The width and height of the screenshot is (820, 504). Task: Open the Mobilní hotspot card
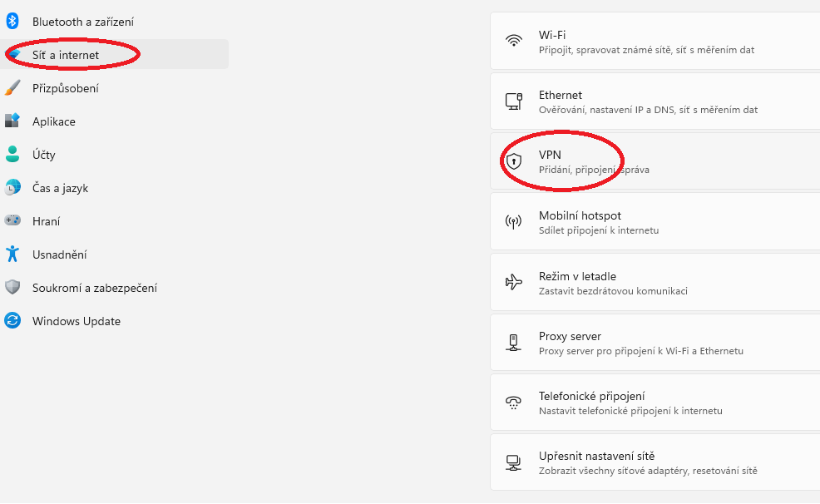(655, 222)
